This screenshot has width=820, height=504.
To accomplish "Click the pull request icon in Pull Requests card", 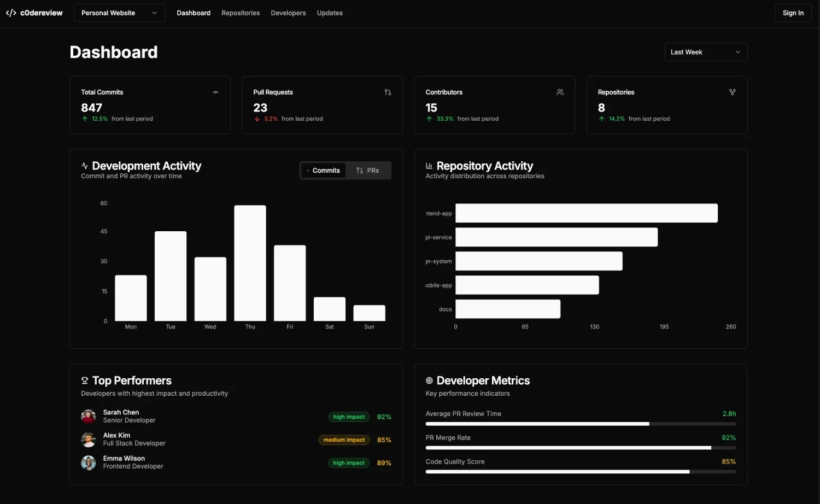I will 388,92.
